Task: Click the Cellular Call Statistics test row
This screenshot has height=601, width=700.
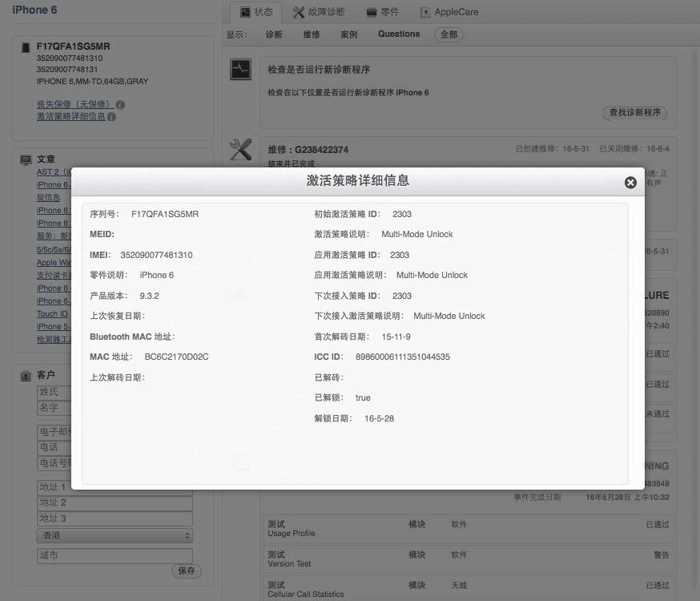Action: point(468,588)
